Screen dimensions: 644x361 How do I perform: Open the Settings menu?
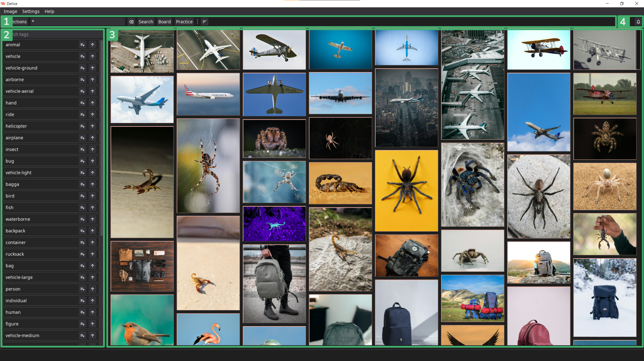(31, 11)
